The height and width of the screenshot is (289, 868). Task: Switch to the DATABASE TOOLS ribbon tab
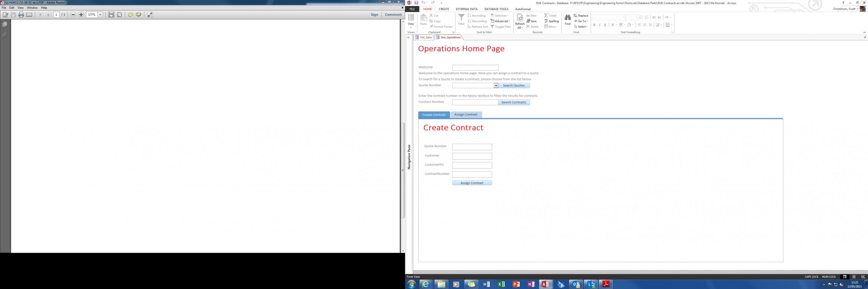coord(497,9)
